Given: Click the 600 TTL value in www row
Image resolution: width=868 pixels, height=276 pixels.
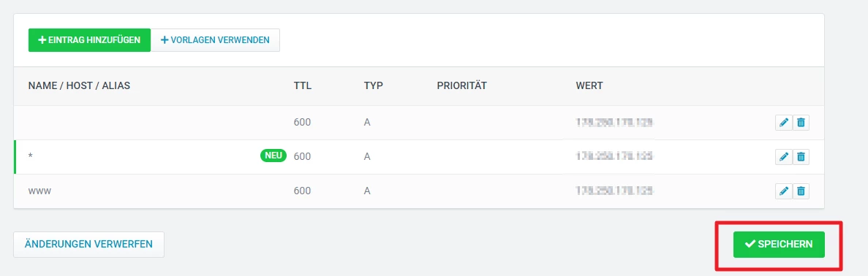Looking at the screenshot, I should tap(302, 191).
